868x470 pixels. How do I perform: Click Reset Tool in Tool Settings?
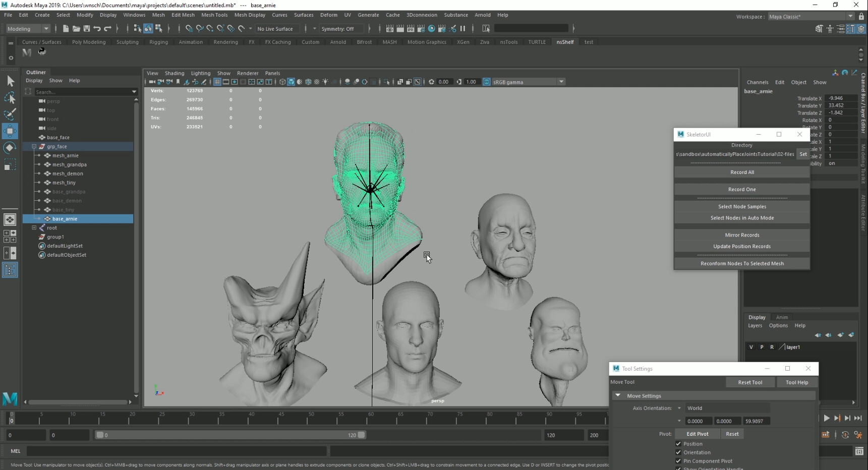(x=751, y=382)
